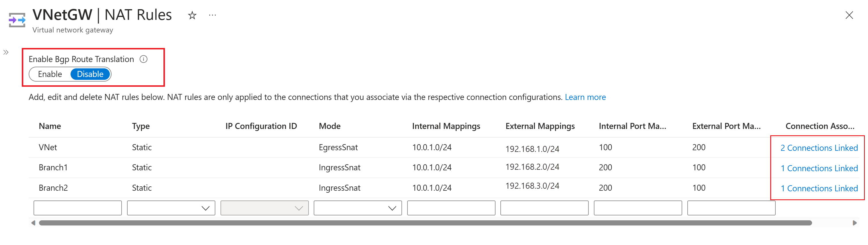
Task: Select Disable for Bgp Route Translation
Action: tap(90, 74)
